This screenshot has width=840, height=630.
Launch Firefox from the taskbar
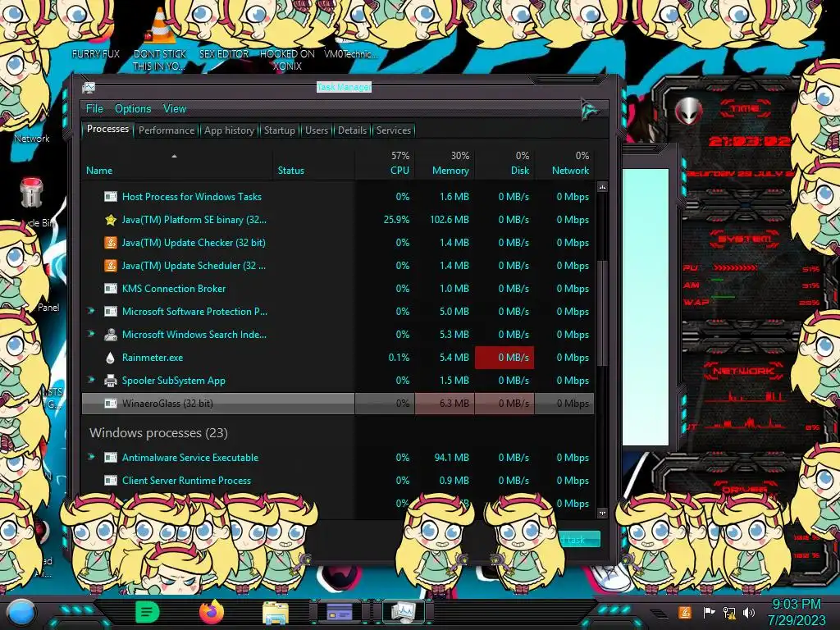211,612
